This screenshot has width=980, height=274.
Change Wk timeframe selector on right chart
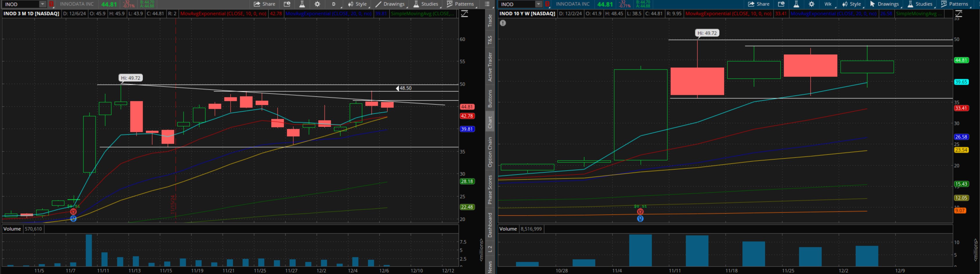point(828,4)
